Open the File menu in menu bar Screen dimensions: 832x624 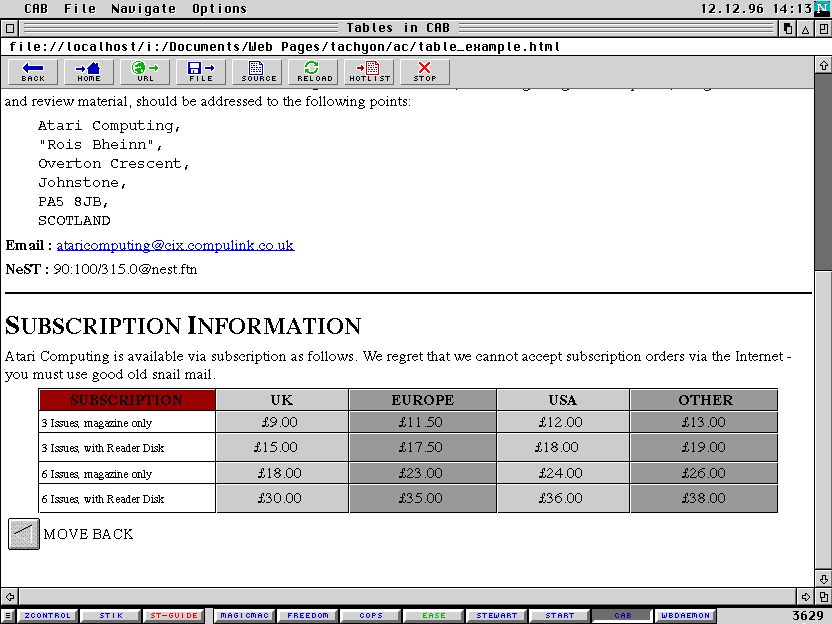[80, 9]
